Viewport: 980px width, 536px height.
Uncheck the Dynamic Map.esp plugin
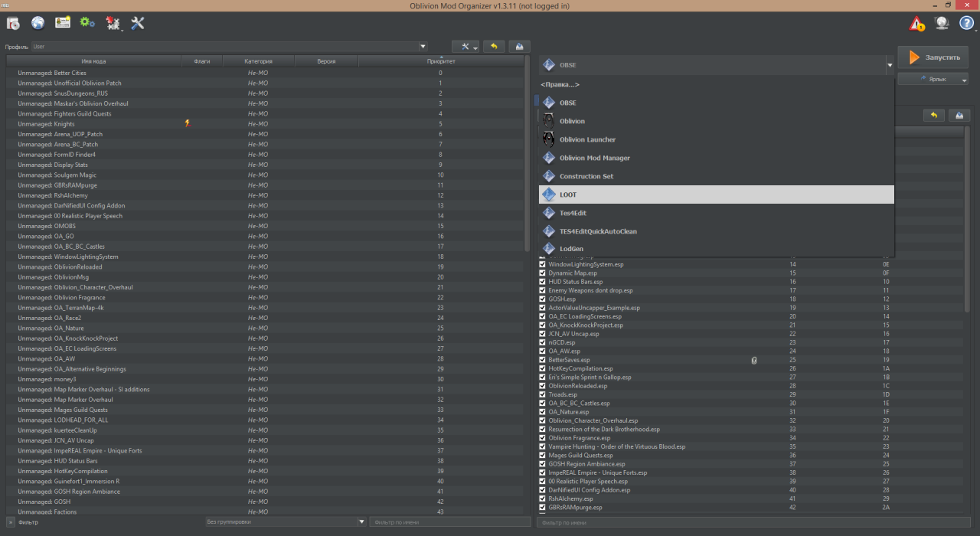point(543,273)
